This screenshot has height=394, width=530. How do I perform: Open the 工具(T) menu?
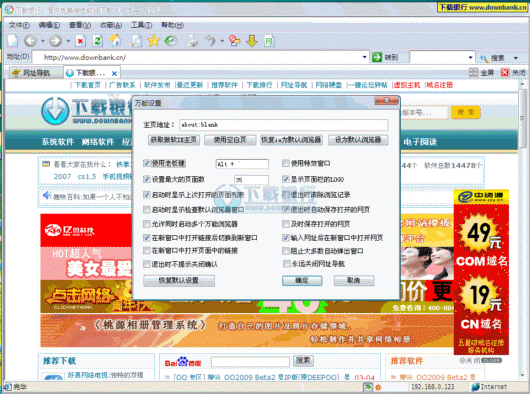[141, 25]
